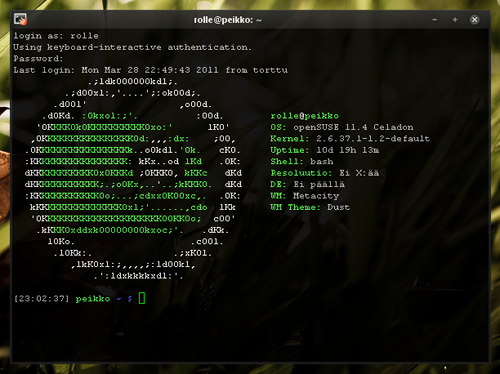This screenshot has width=500, height=374.
Task: Close the rolle@peikko terminal window
Action: coord(475,20)
